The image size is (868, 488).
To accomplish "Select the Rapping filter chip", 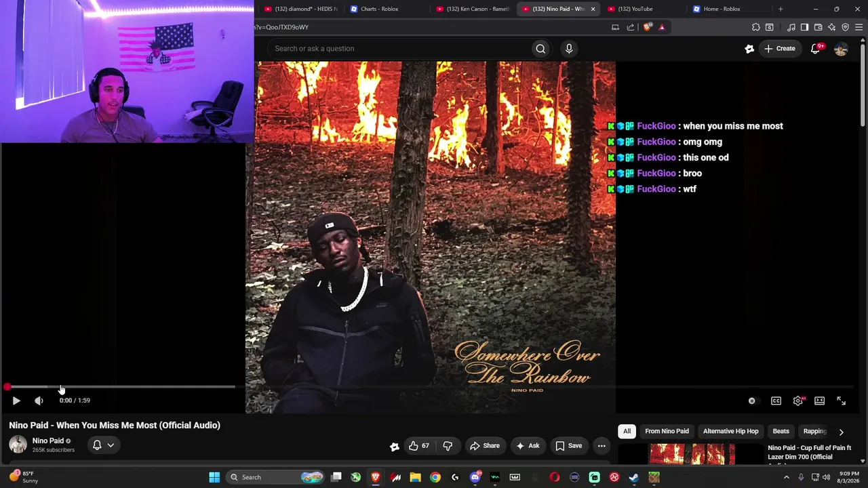I will 814,431.
